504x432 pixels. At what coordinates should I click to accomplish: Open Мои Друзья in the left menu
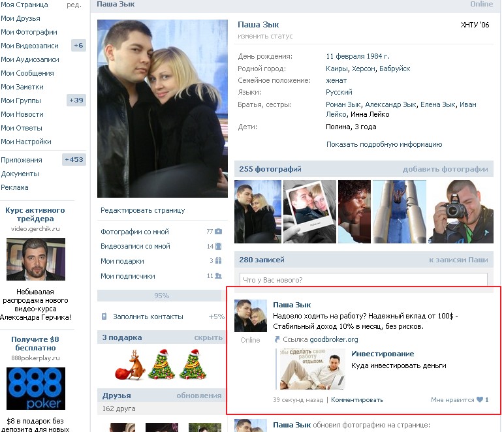[x=21, y=18]
